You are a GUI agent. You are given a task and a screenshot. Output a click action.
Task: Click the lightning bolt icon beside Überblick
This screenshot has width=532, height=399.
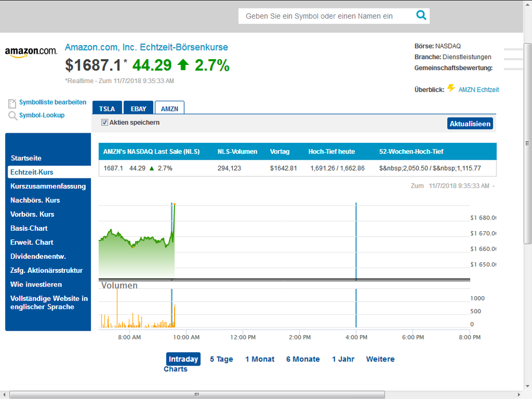451,89
